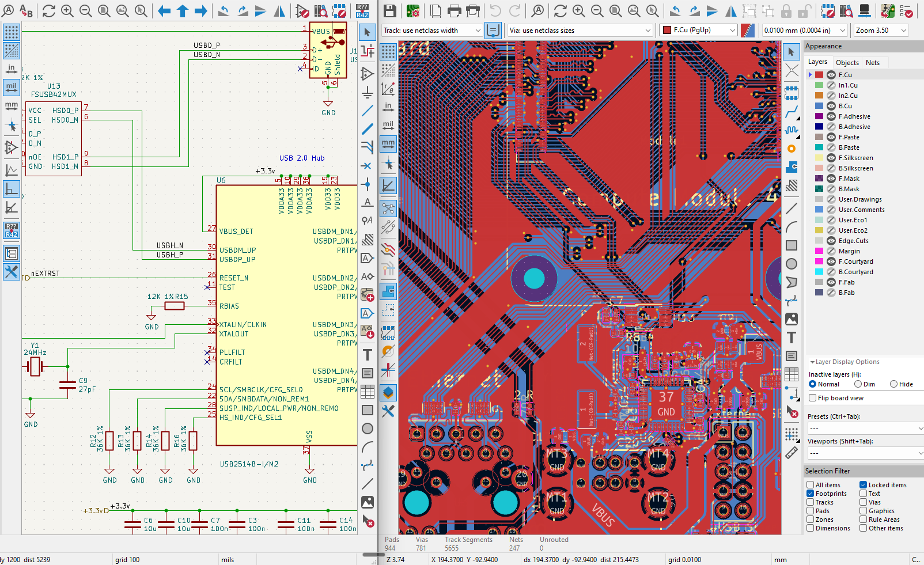Hide the B.Cu layer
The height and width of the screenshot is (565, 924).
[x=830, y=105]
